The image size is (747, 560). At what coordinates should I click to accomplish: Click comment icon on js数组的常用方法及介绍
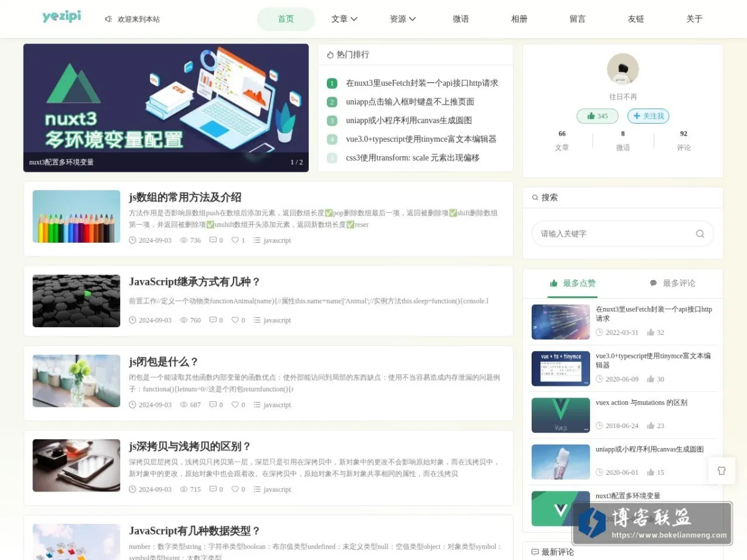tap(213, 240)
